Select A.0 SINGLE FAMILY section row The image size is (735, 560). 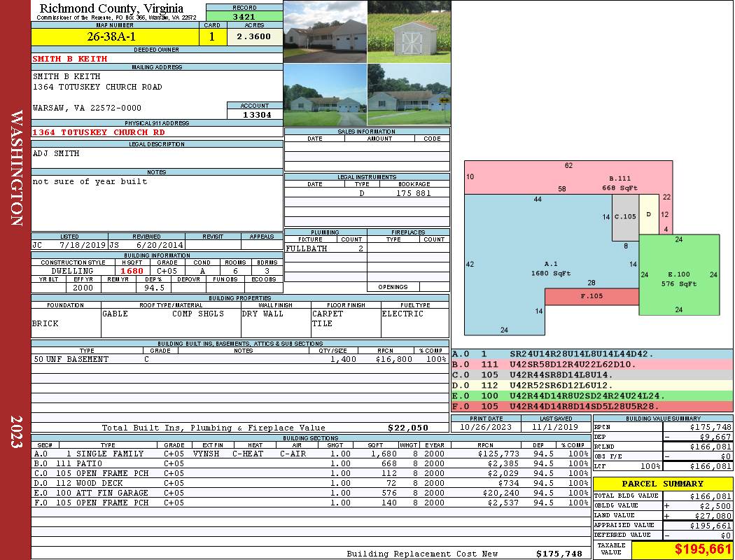click(310, 454)
